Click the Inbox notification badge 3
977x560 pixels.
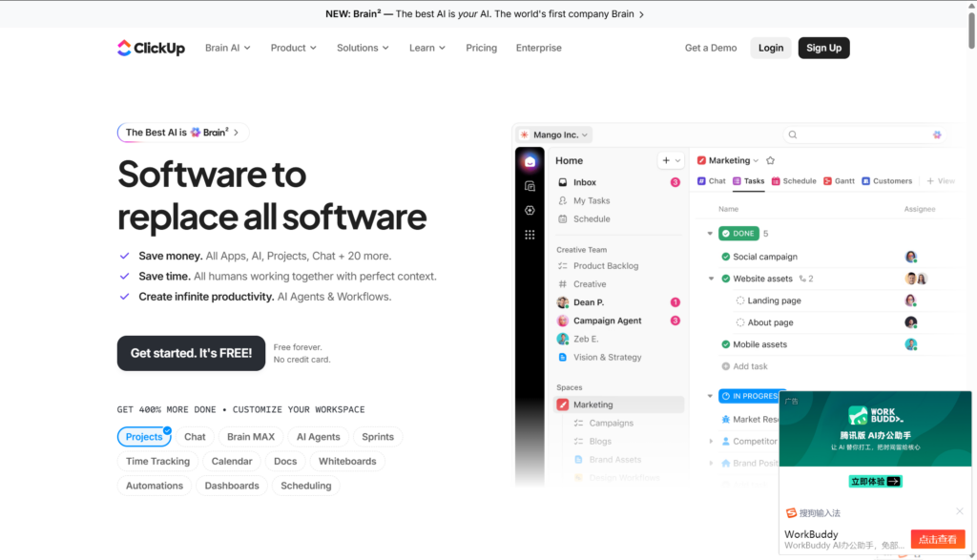click(675, 182)
